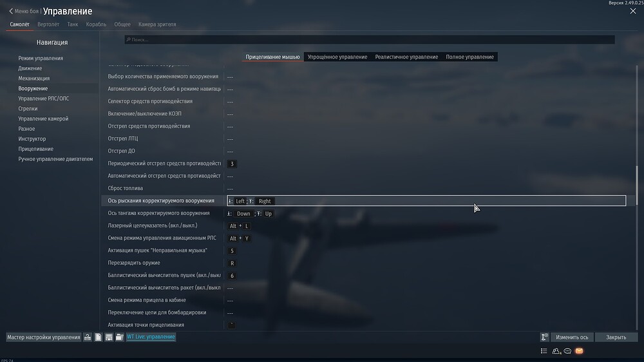Screen dimensions: 644x362
Task: Click the joystick icon beside Изменить ось
Action: pos(545,337)
